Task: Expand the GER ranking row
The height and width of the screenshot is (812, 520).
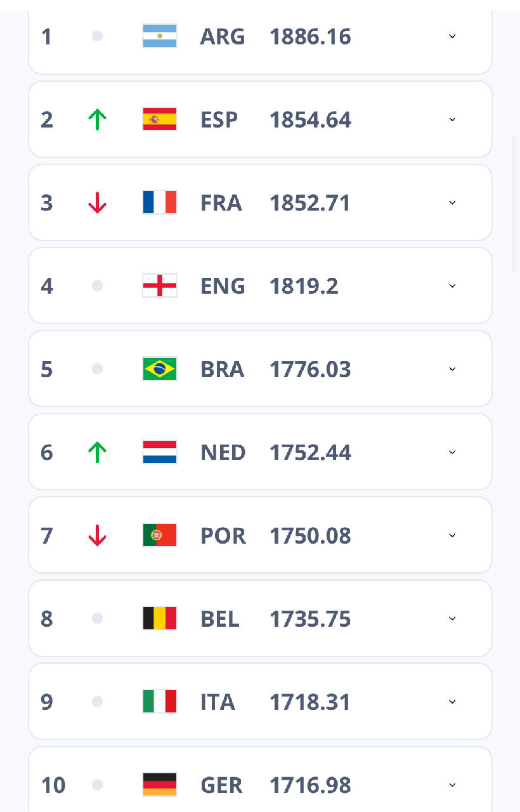Action: click(x=452, y=785)
